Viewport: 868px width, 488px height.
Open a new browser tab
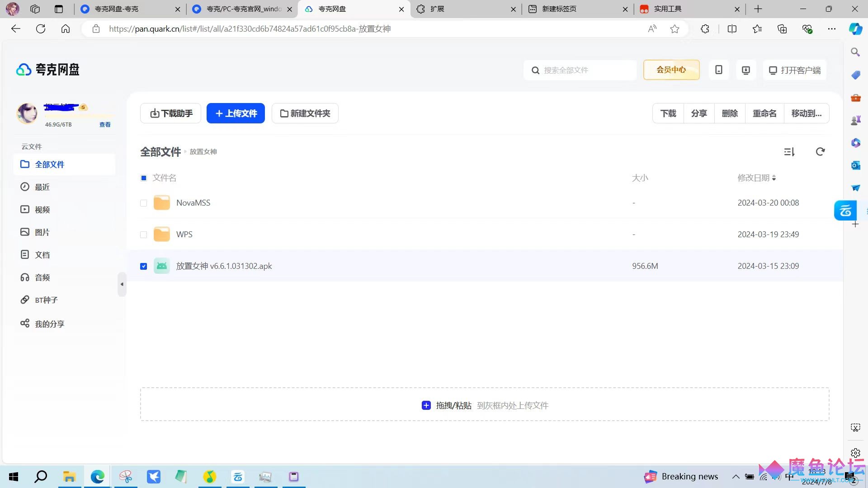click(x=758, y=9)
